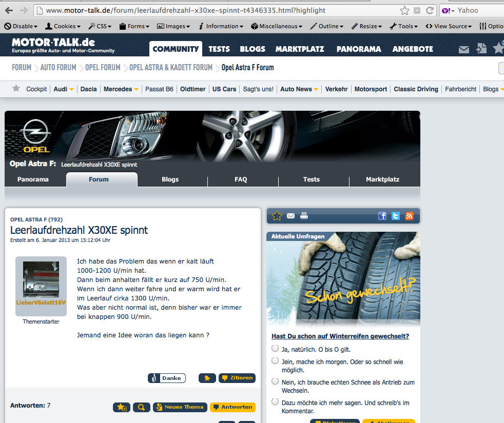
Task: Click the magnifier search thread button
Action: click(x=142, y=407)
